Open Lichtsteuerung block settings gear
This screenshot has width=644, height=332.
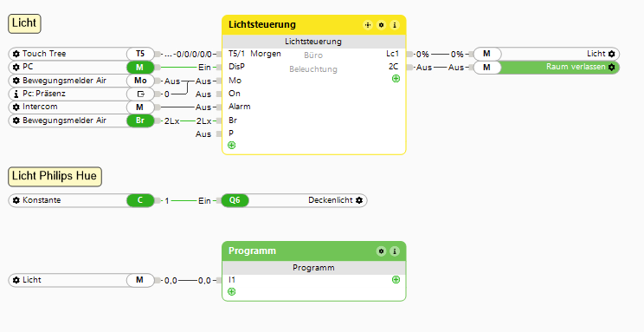coord(381,25)
